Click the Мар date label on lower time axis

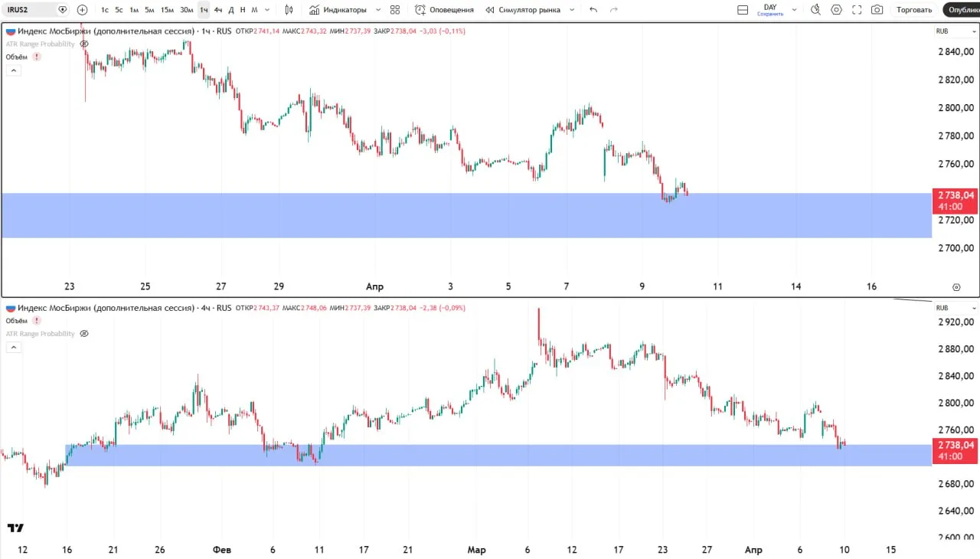[477, 550]
